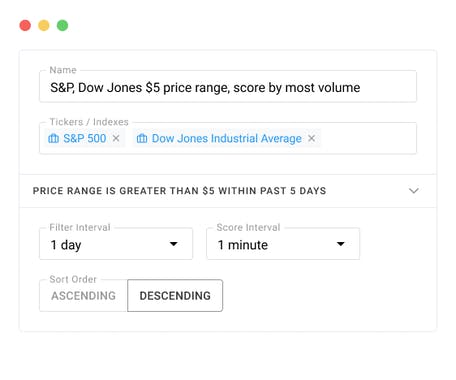The image size is (456, 380).
Task: Click the green maximize window dot
Action: (62, 25)
